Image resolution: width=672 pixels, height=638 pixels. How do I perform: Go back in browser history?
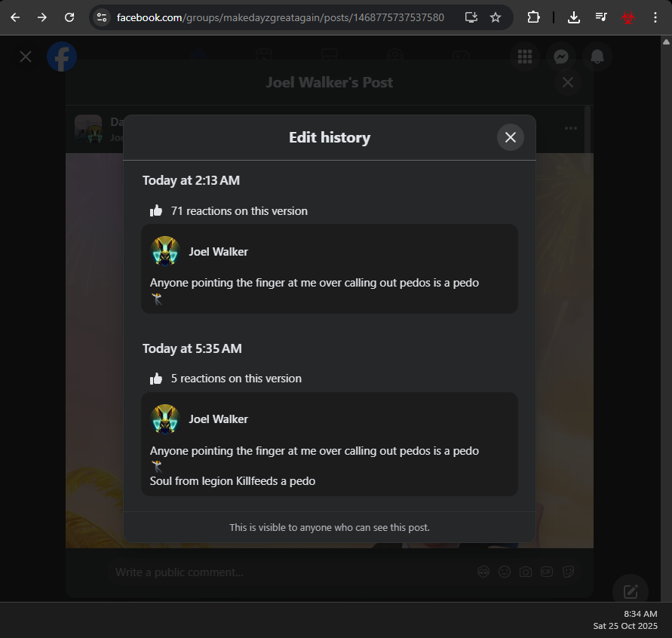click(15, 17)
